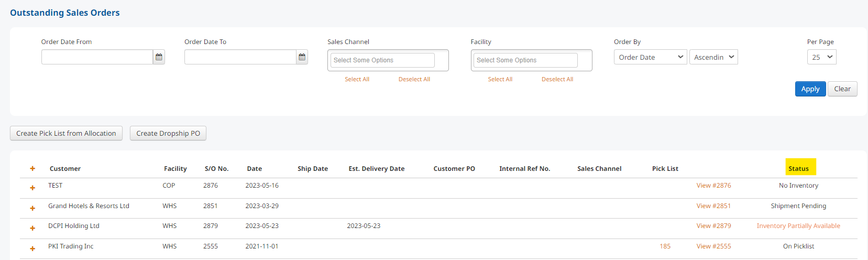The image size is (868, 260).
Task: Open pick list 185 link
Action: click(x=665, y=246)
